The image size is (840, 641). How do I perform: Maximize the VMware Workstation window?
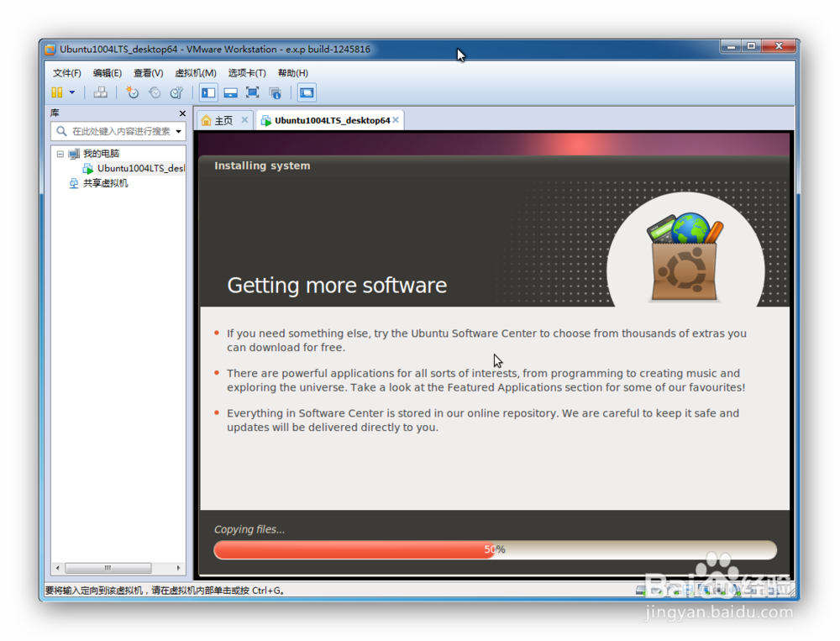(751, 47)
